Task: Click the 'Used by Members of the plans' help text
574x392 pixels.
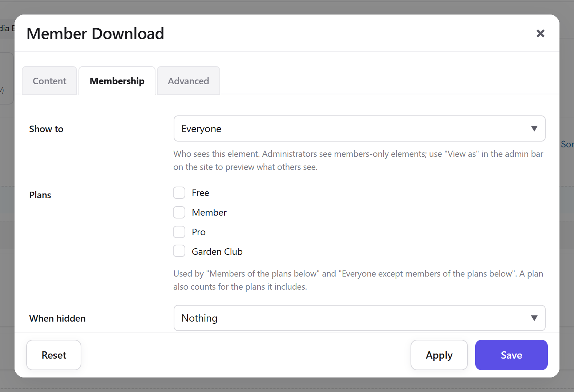Action: (358, 280)
